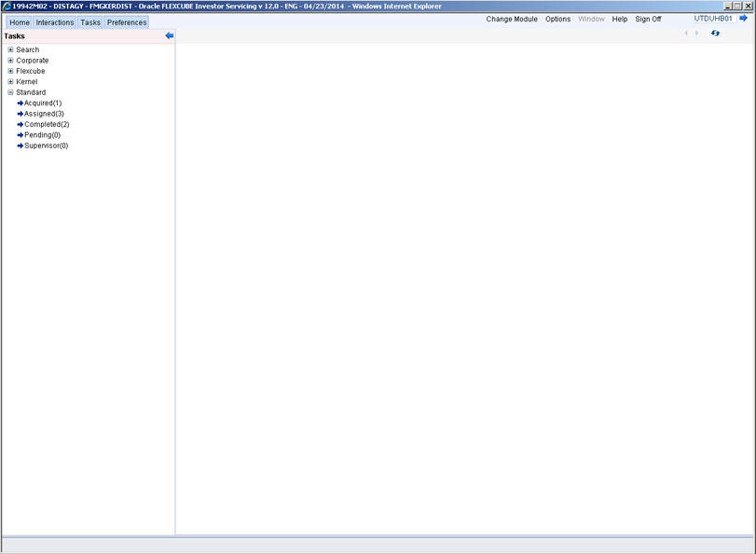The width and height of the screenshot is (756, 554).
Task: Open the Window menu
Action: [591, 19]
